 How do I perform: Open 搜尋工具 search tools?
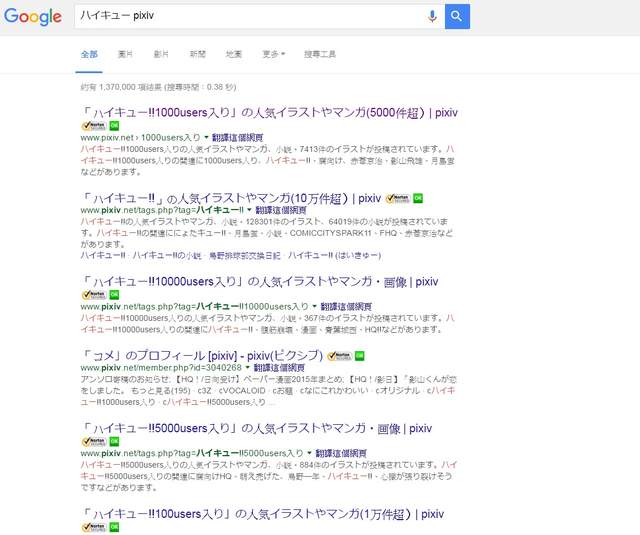[x=320, y=54]
